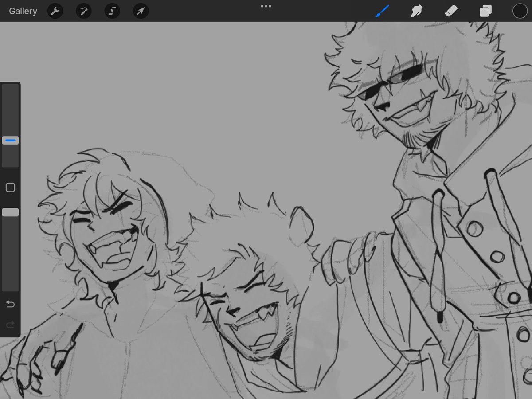Image resolution: width=532 pixels, height=399 pixels.
Task: Select the Selection S-shaped tool
Action: coord(112,11)
